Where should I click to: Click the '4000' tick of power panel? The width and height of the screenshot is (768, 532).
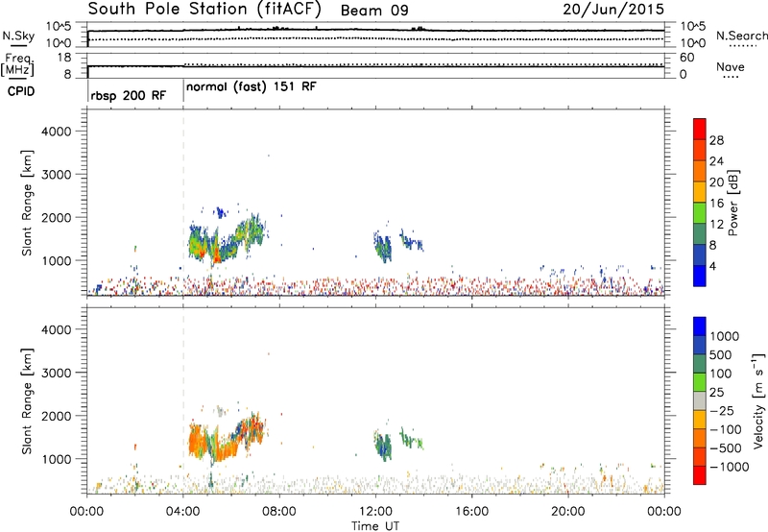[56, 132]
